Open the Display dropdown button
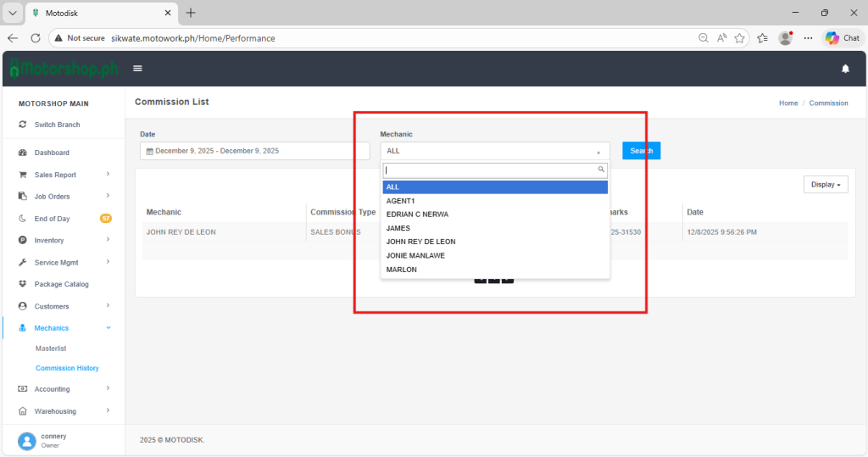 point(826,184)
